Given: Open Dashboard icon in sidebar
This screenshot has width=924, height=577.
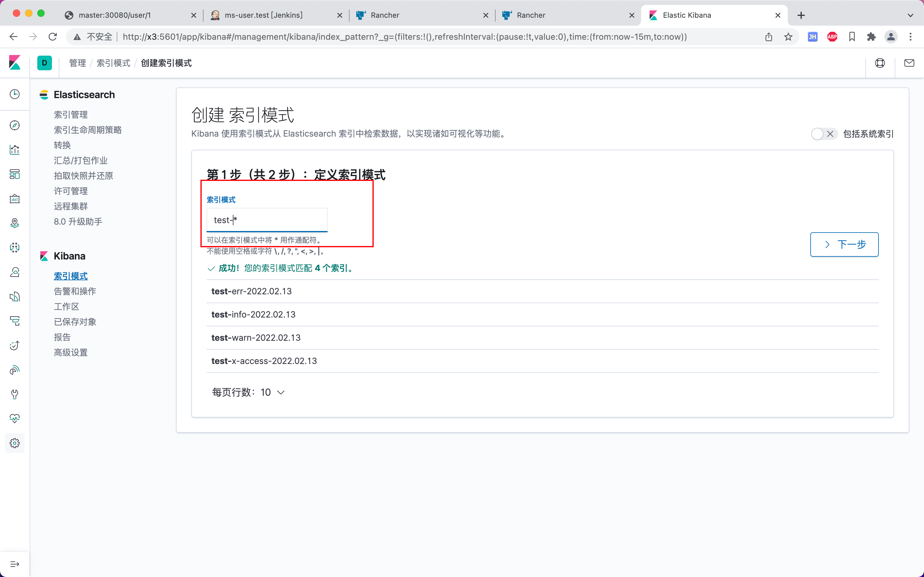Looking at the screenshot, I should 14,175.
